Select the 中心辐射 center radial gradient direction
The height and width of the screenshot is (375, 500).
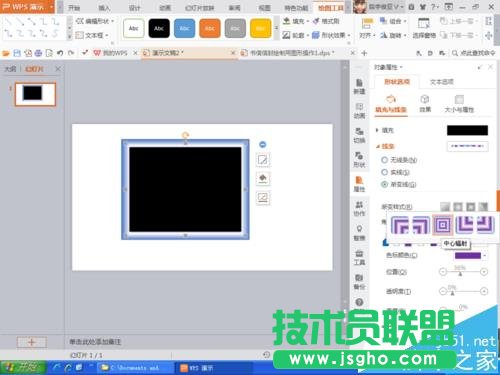click(x=443, y=225)
